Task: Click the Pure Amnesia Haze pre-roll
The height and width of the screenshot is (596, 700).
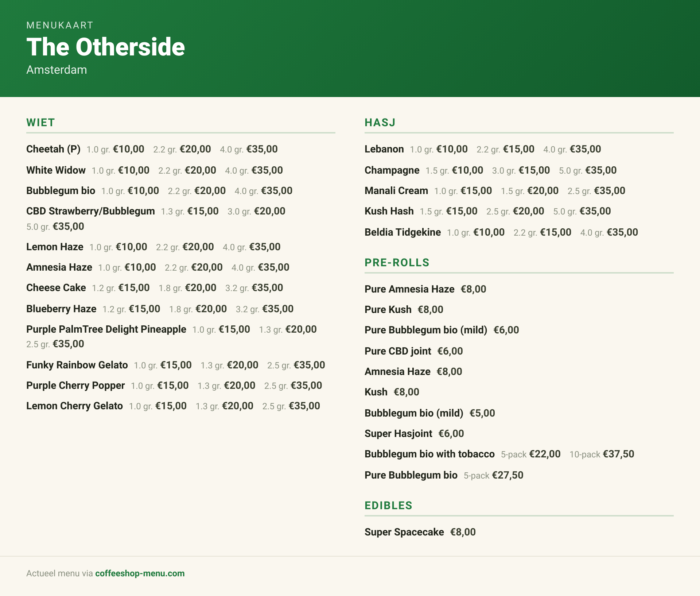Action: click(x=409, y=289)
